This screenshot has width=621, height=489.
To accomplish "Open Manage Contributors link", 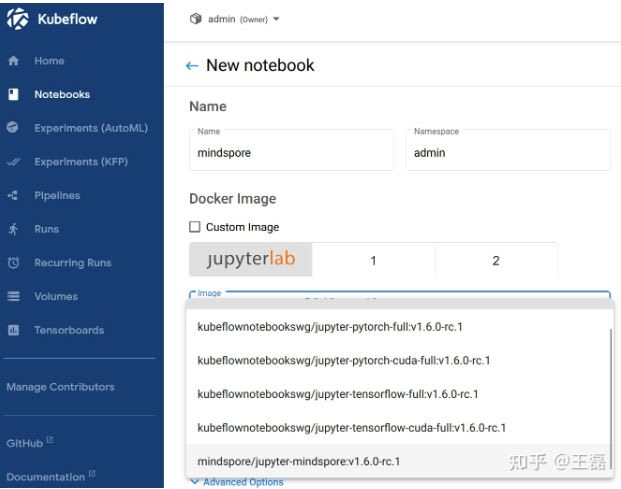I will click(61, 387).
